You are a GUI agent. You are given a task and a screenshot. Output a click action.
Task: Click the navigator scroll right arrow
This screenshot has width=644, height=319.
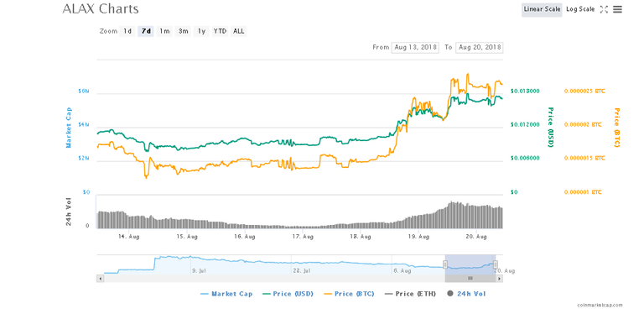click(x=499, y=279)
